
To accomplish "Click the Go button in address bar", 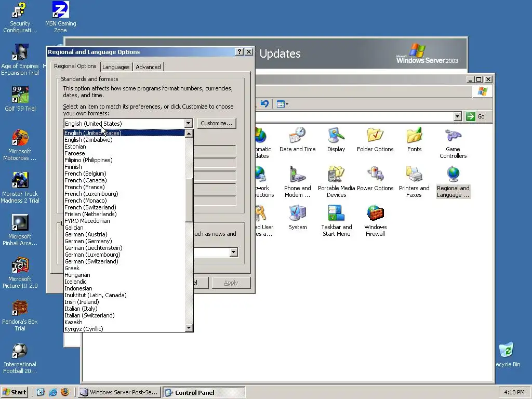I will (476, 116).
